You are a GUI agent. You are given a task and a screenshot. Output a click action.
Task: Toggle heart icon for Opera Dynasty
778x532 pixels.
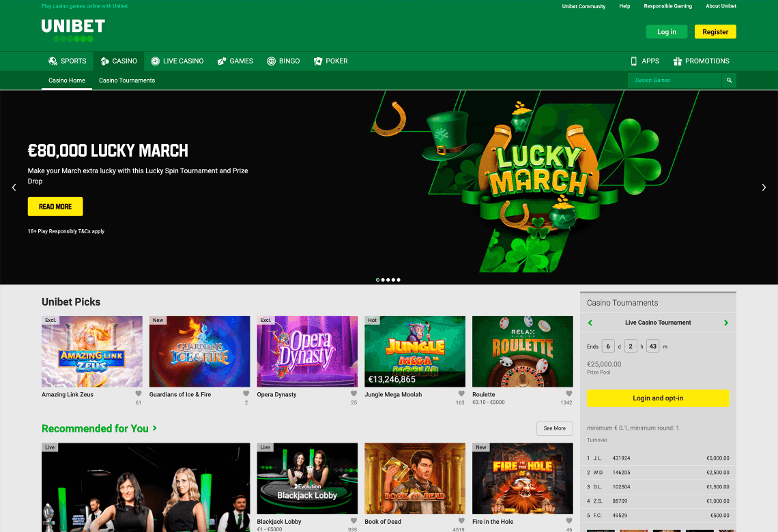point(354,394)
